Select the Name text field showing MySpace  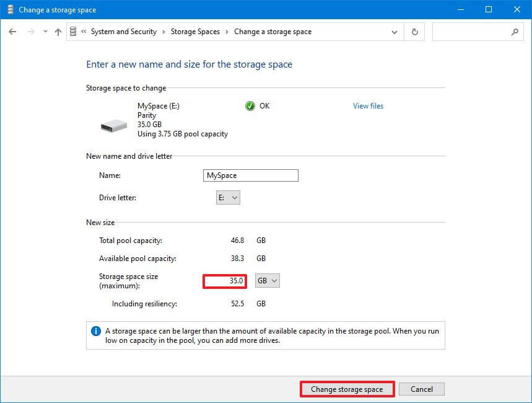pos(250,175)
